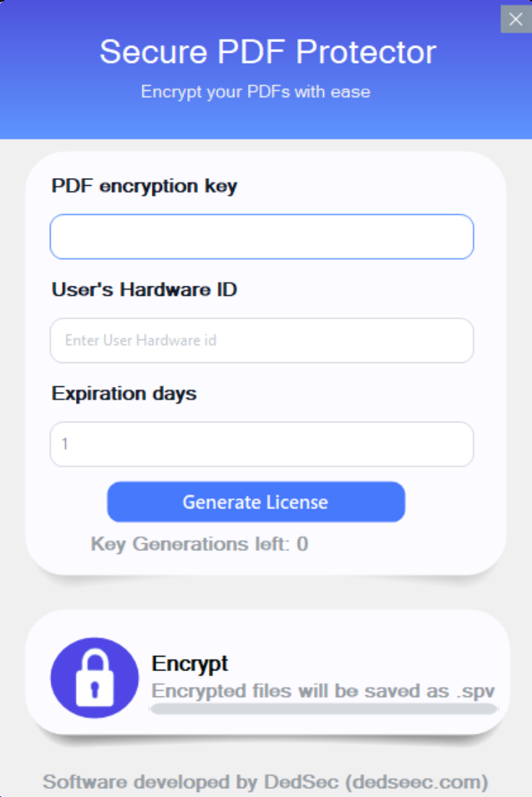Screen dimensions: 532x797
Task: Click the User's Hardware ID label
Action: 145,290
